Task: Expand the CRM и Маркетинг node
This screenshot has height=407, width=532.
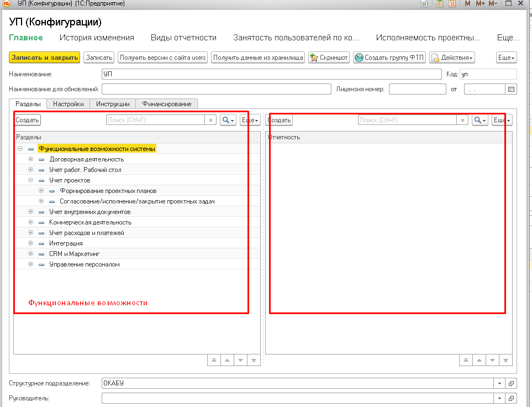Action: [x=31, y=254]
